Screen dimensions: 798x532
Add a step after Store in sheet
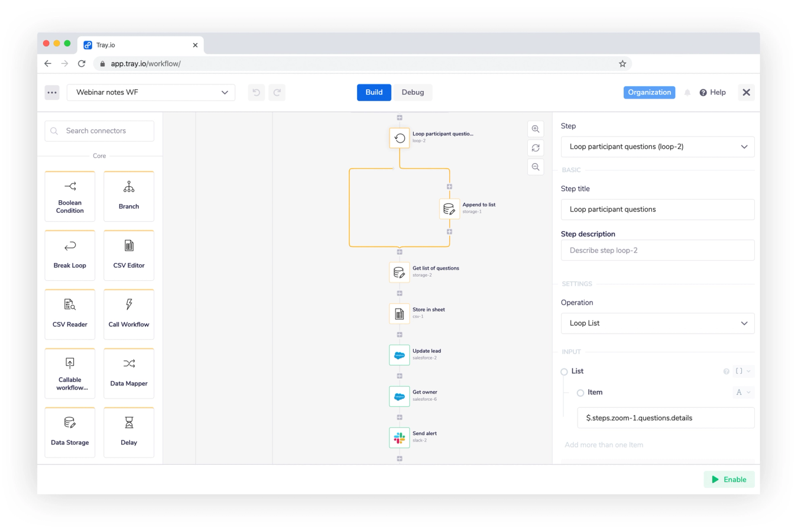(400, 335)
